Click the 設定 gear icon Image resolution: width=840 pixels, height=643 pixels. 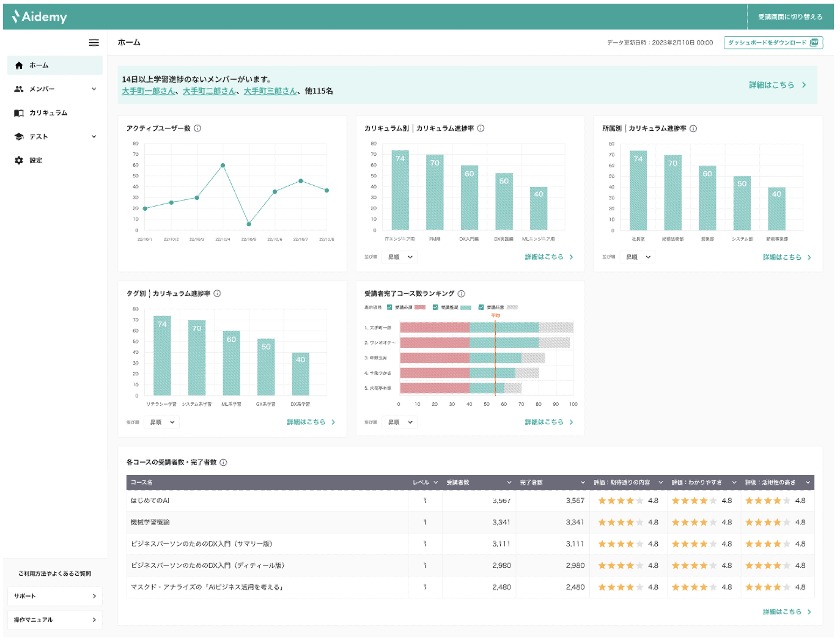coord(19,160)
